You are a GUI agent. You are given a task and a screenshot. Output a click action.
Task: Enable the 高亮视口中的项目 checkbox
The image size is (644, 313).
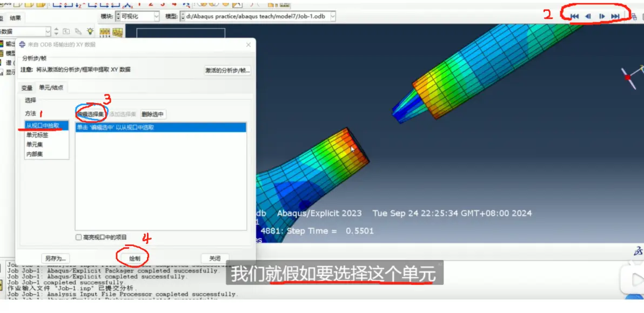tap(78, 237)
